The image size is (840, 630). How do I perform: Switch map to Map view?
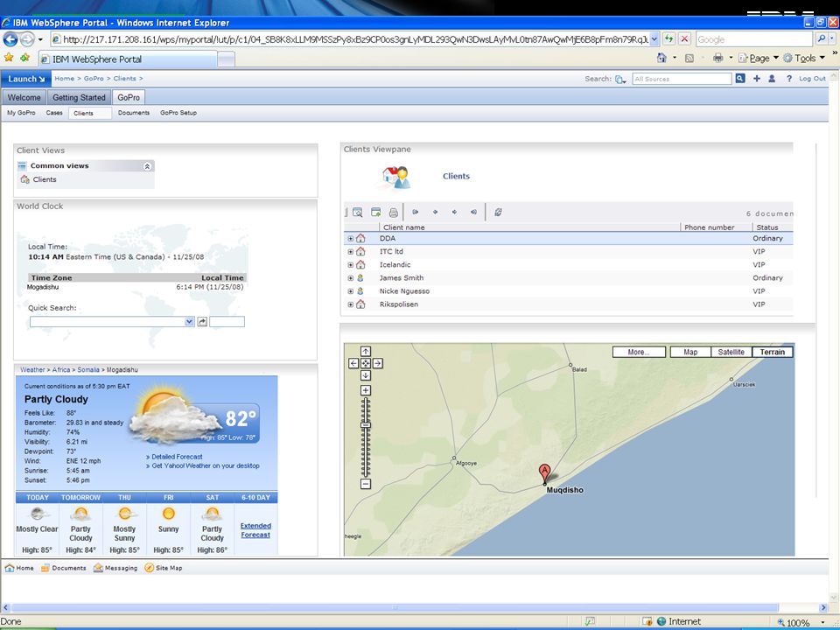pos(690,352)
